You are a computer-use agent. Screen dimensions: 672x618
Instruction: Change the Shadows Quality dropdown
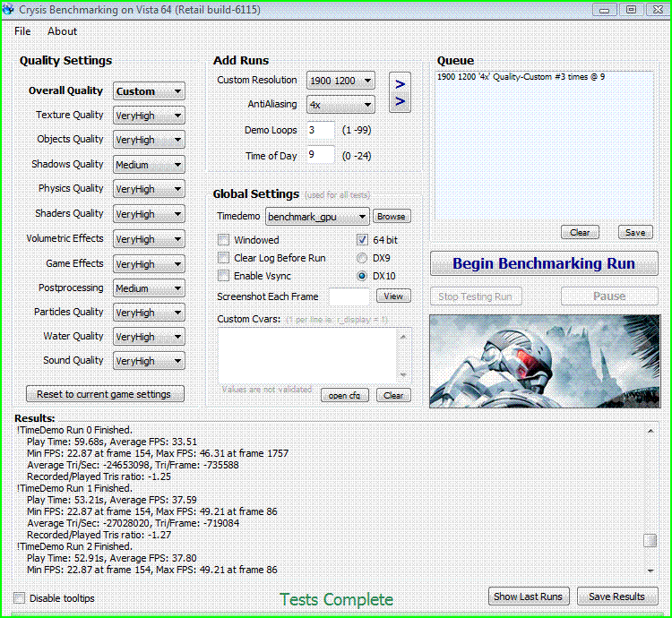pos(149,165)
